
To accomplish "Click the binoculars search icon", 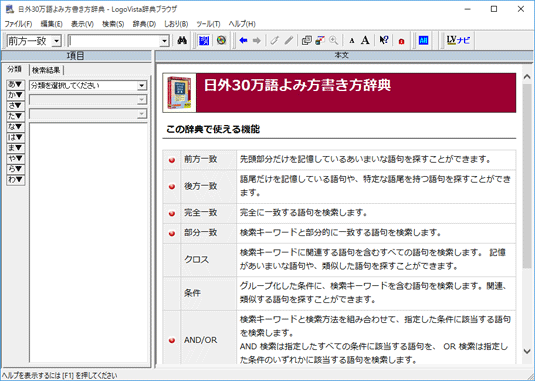I will (182, 41).
